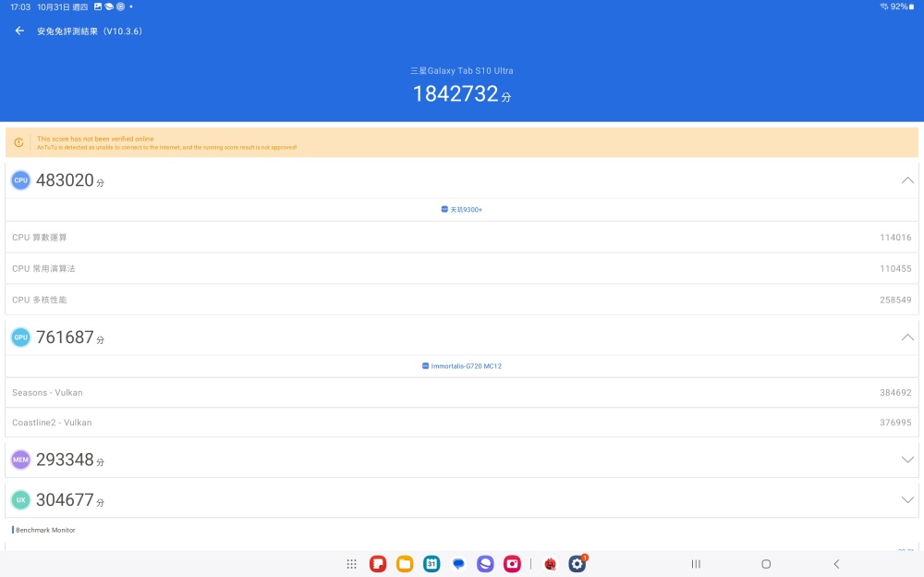The image size is (924, 577).
Task: Tap the home navigation button
Action: (766, 564)
